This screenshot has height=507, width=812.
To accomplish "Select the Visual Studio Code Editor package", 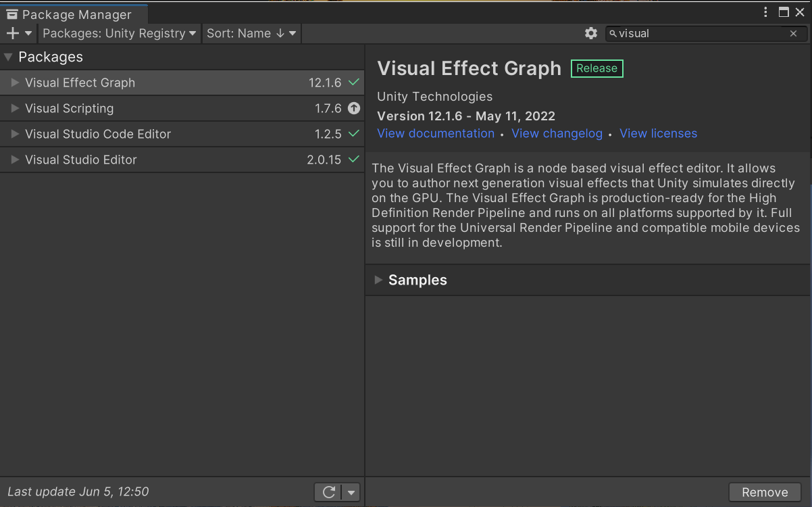I will [x=182, y=134].
